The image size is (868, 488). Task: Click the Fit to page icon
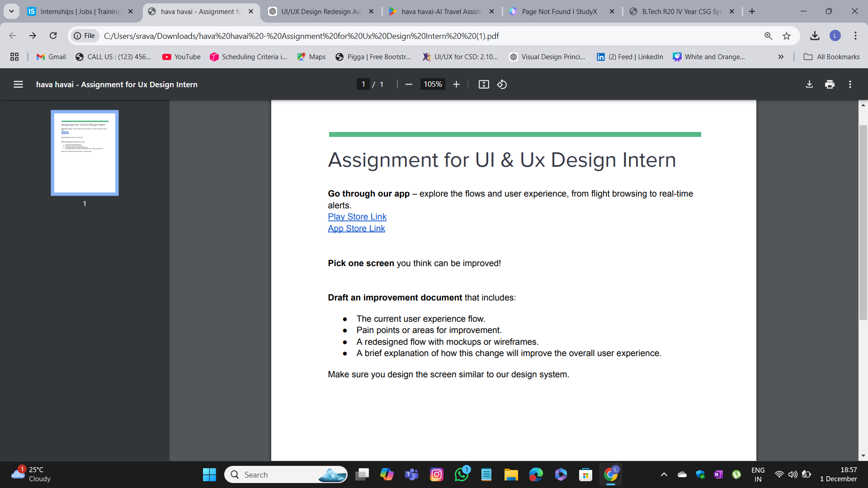[484, 84]
